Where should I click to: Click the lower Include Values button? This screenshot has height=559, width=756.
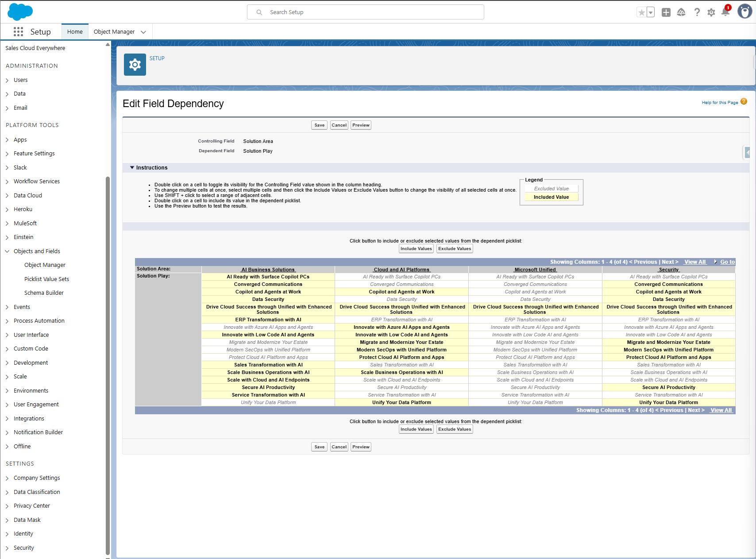pos(416,429)
